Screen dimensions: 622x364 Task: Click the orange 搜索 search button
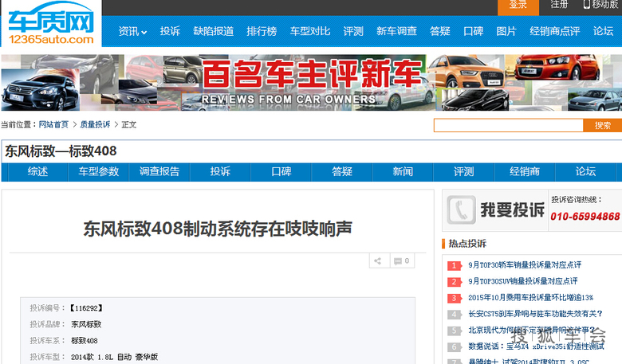[x=602, y=125]
